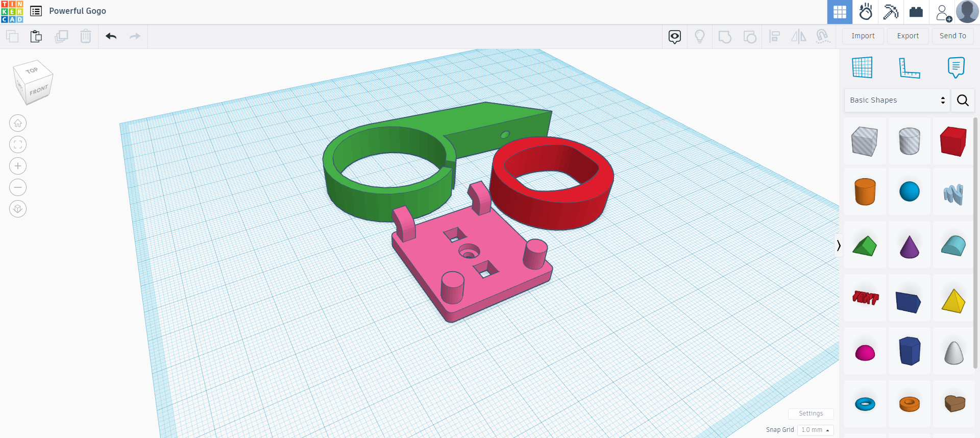The image size is (980, 438).
Task: Select the Scribble shape
Action: coord(953,193)
